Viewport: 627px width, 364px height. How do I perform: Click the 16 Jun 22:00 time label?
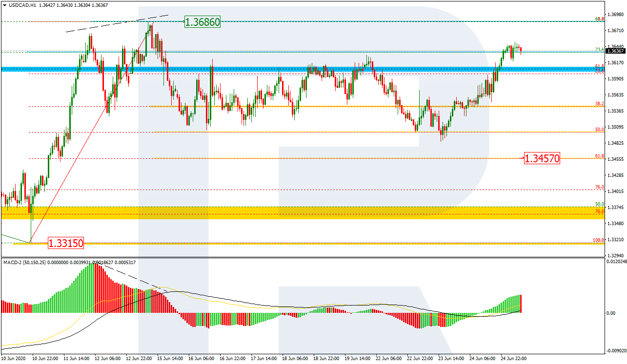232,358
